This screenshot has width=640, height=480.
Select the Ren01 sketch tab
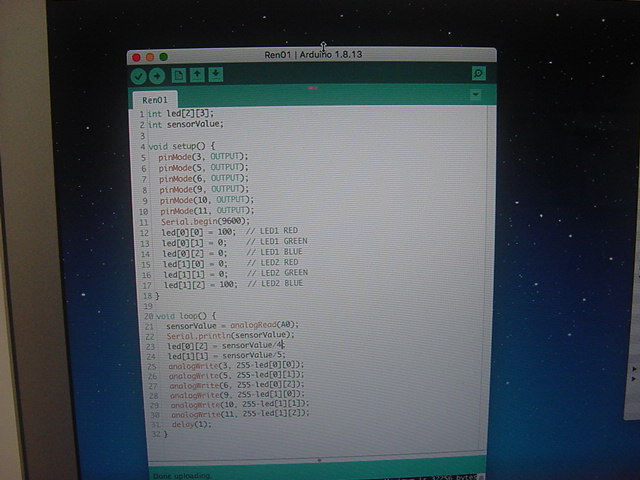click(x=155, y=100)
